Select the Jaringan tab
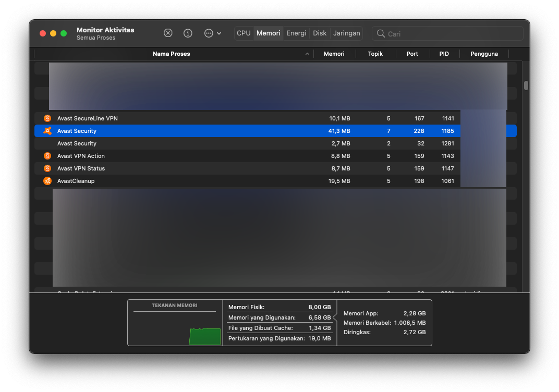Screen dimensions: 559x392 (347, 33)
